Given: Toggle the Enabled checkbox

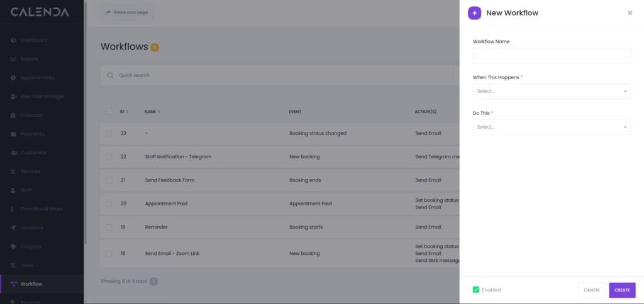Looking at the screenshot, I should (476, 290).
